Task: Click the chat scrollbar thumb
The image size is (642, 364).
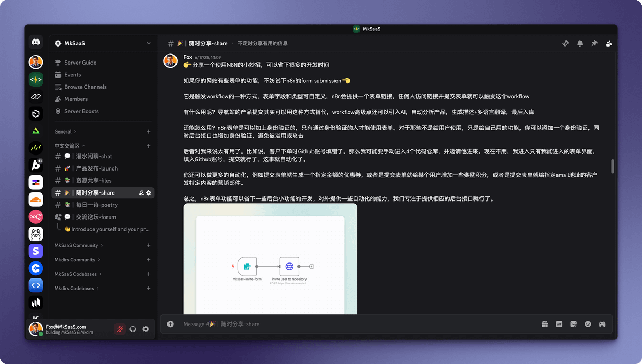Action: coord(613,166)
